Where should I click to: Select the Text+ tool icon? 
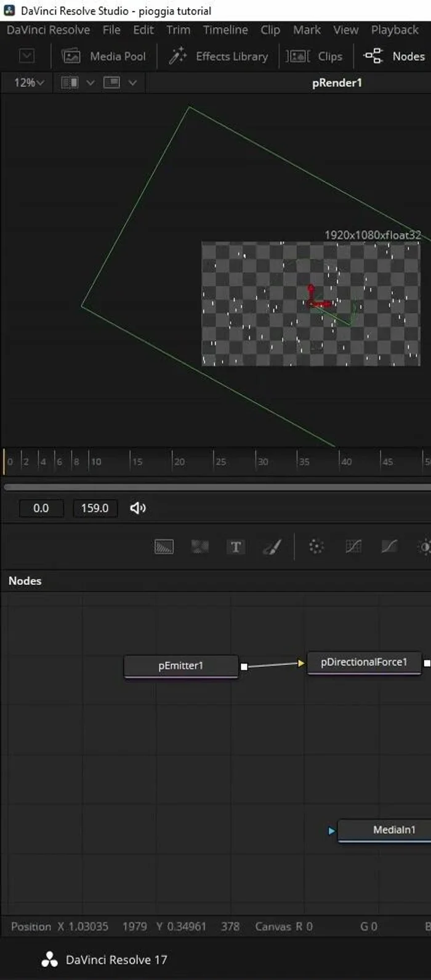(x=236, y=547)
